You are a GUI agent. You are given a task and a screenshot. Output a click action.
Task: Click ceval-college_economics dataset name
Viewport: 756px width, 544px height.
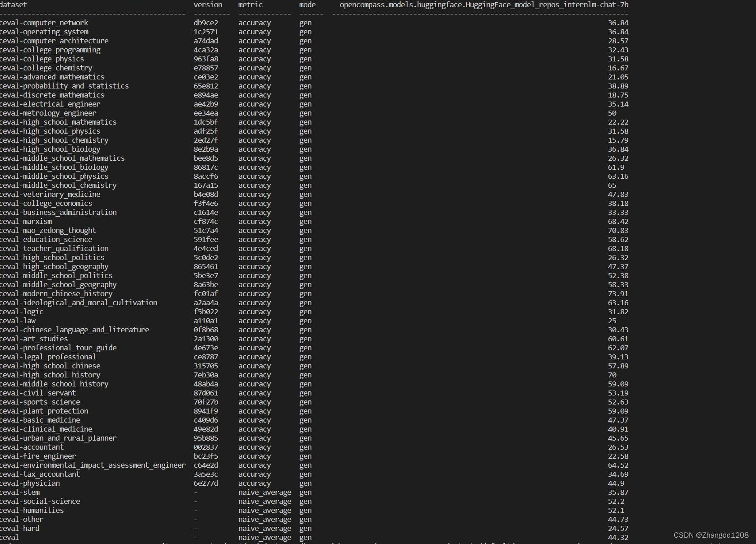pos(46,203)
